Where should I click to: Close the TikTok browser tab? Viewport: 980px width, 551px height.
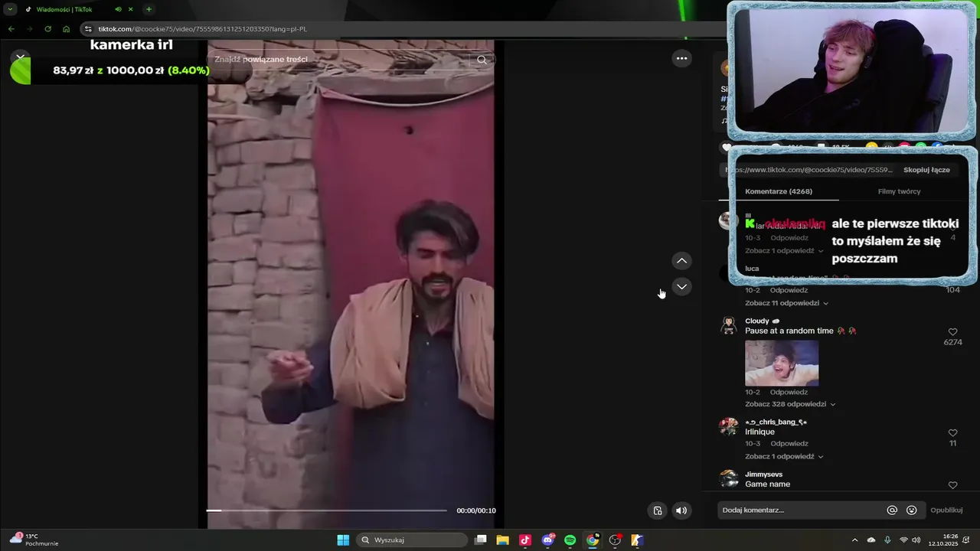(x=132, y=9)
